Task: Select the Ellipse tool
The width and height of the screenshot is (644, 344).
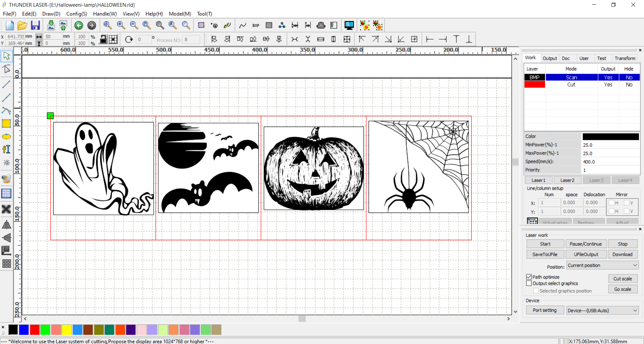Action: (x=6, y=136)
